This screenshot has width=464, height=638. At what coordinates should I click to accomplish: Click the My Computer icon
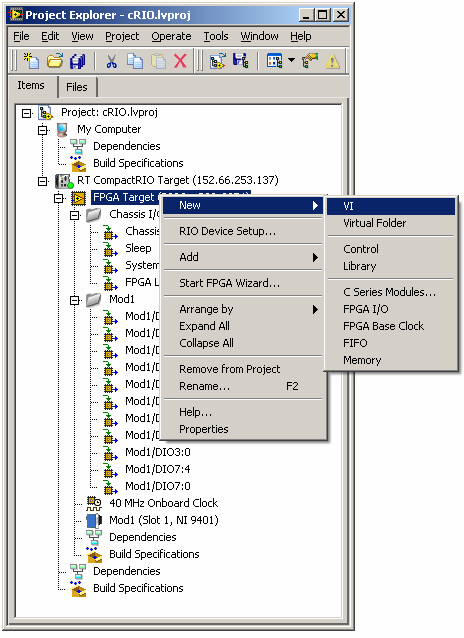click(x=62, y=129)
